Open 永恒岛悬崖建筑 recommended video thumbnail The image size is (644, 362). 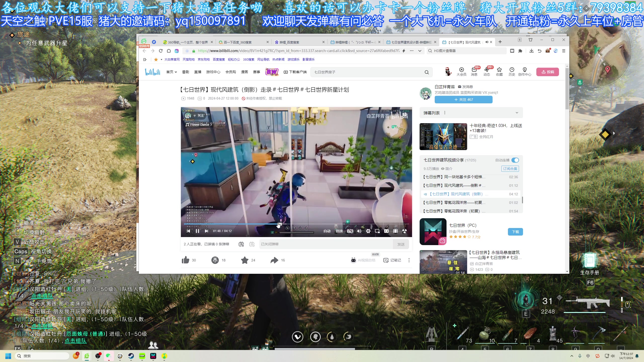[x=443, y=262]
